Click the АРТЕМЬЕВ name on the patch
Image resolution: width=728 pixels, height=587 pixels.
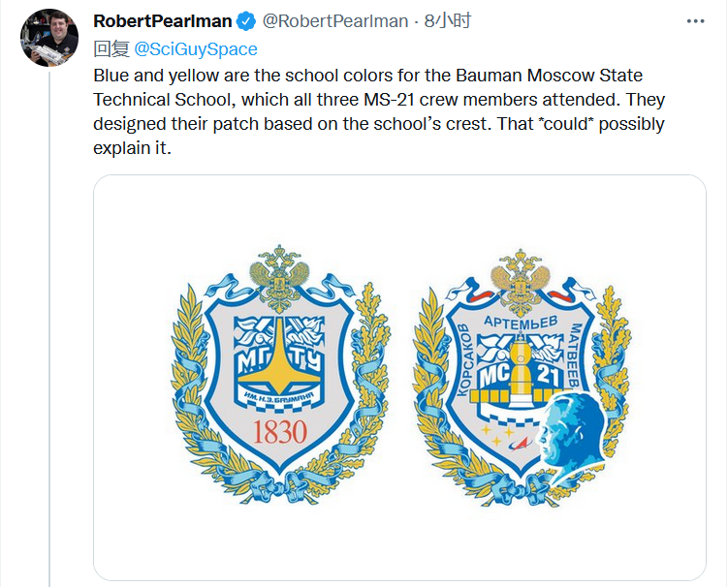(522, 320)
